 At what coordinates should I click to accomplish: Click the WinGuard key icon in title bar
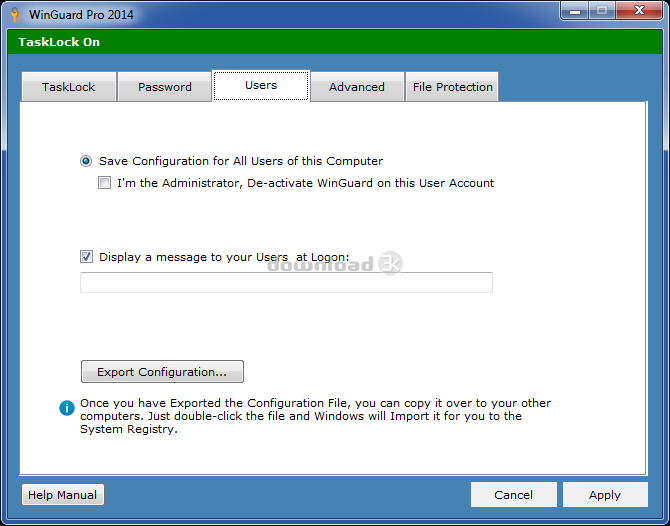point(15,15)
